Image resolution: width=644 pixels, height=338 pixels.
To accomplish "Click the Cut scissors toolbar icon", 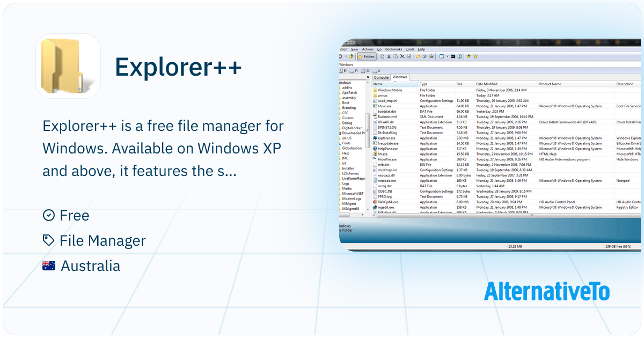I will tap(389, 56).
